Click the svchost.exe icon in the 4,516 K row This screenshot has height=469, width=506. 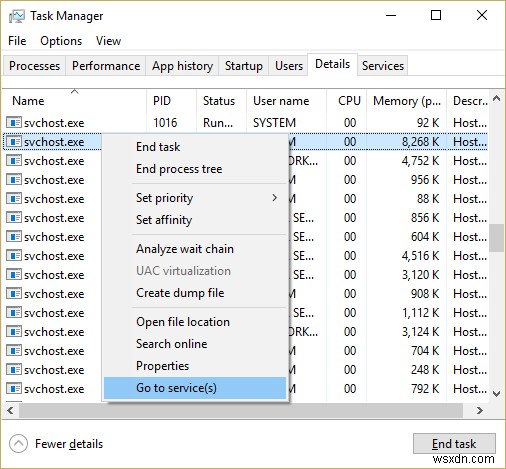pos(14,256)
